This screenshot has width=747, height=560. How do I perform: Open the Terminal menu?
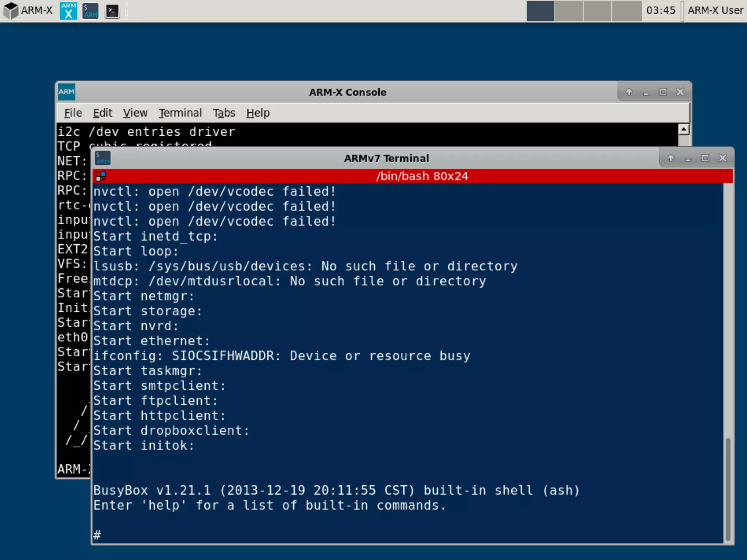[x=180, y=113]
